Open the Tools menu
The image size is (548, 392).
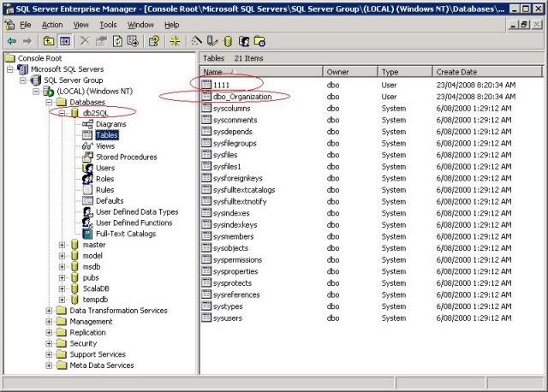(107, 25)
